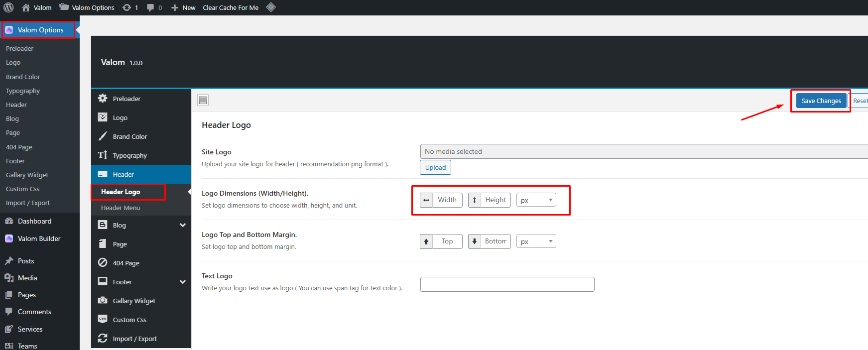Select Header Menu submenu item

pos(121,208)
